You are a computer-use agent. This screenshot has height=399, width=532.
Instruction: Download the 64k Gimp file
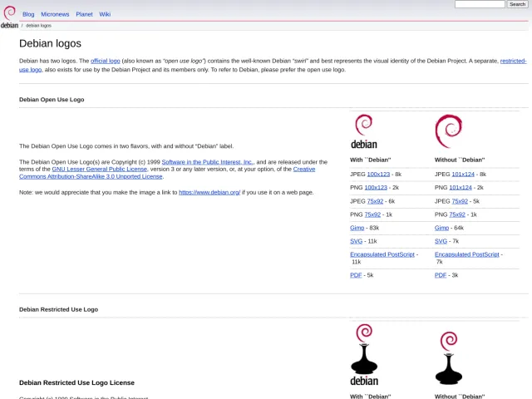coord(441,228)
